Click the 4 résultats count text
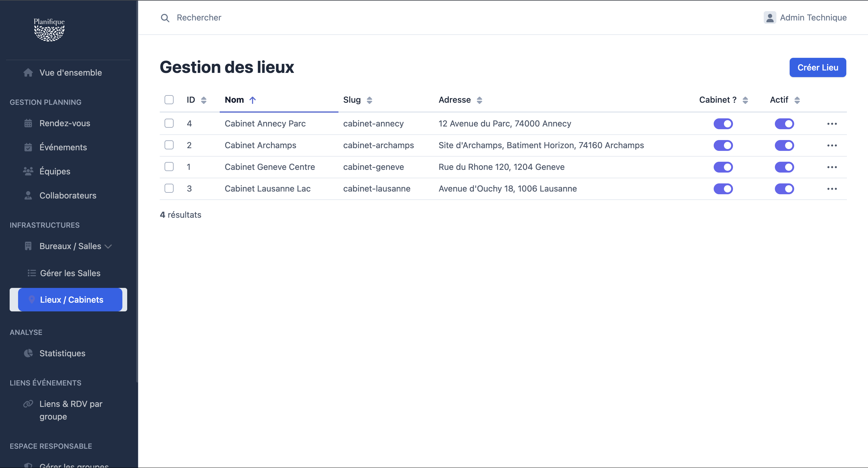The height and width of the screenshot is (468, 868). pyautogui.click(x=180, y=215)
